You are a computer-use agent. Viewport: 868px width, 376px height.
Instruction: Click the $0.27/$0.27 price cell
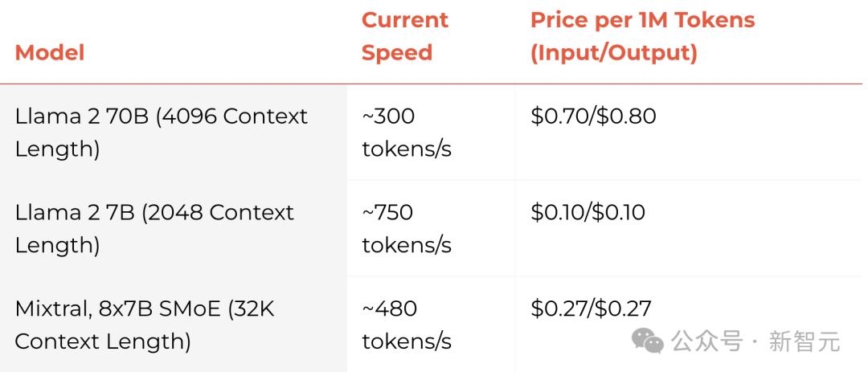pyautogui.click(x=592, y=309)
